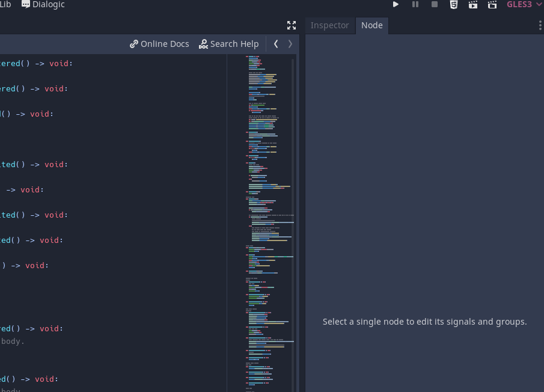Navigate back in script history
Viewport: 544px width, 392px height.
point(276,43)
